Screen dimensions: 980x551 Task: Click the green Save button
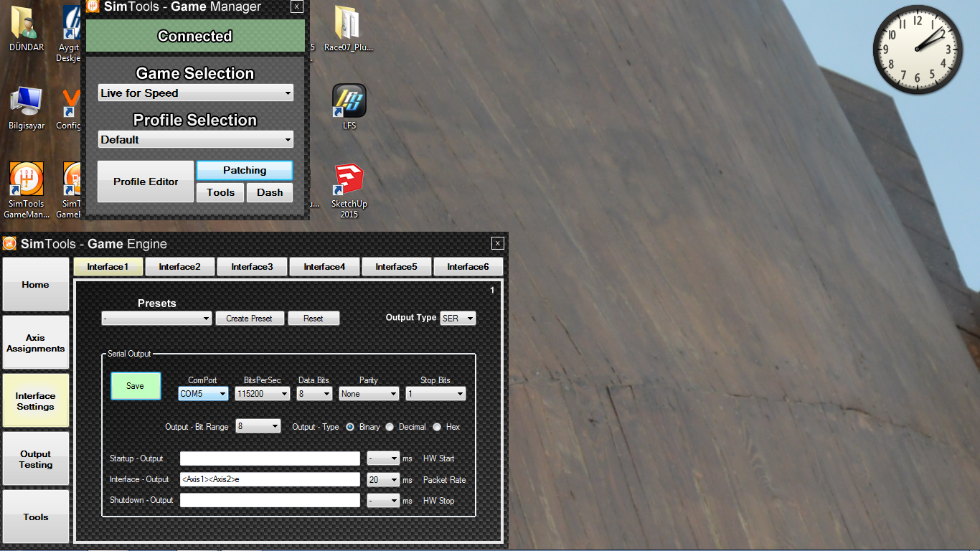(x=136, y=386)
